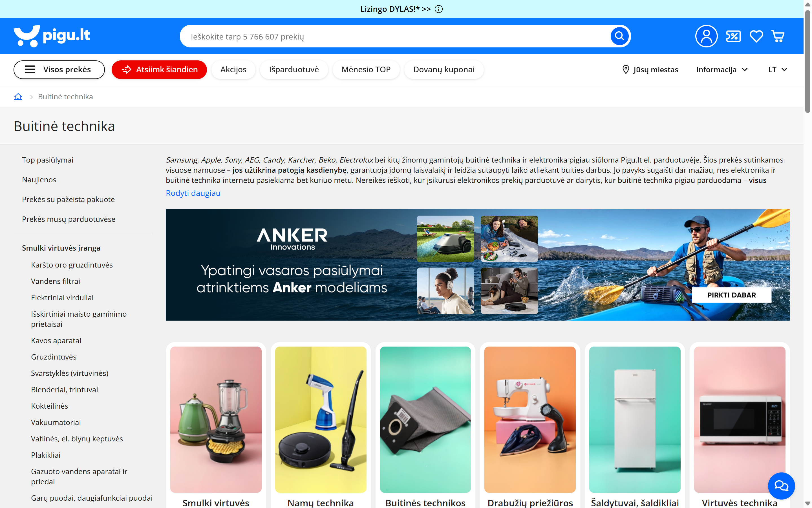Open the Smulki virtuvės category card image
This screenshot has height=508, width=812.
(x=216, y=420)
